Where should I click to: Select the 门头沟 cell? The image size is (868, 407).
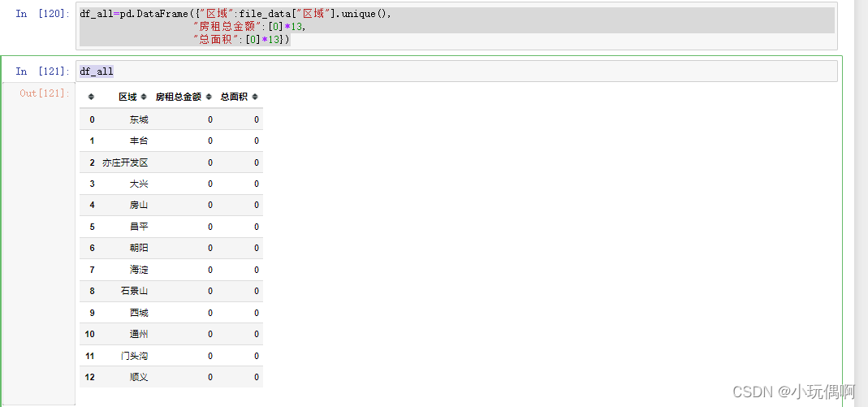click(135, 356)
